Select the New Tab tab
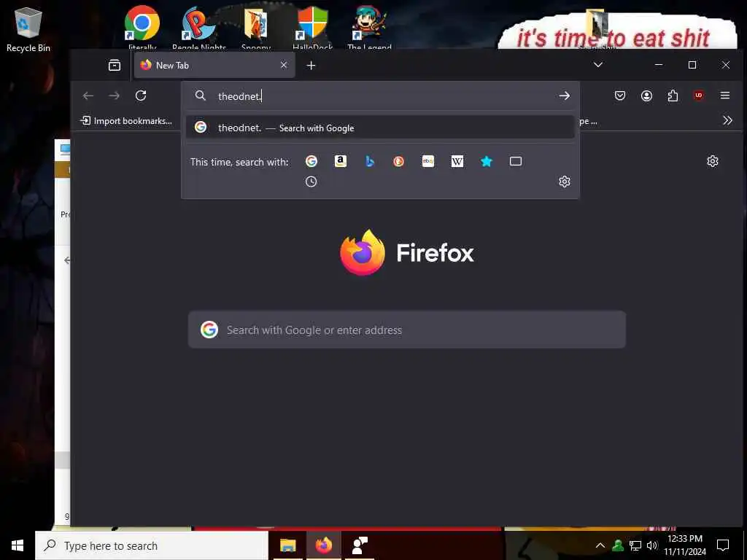This screenshot has height=560, width=747. point(214,65)
